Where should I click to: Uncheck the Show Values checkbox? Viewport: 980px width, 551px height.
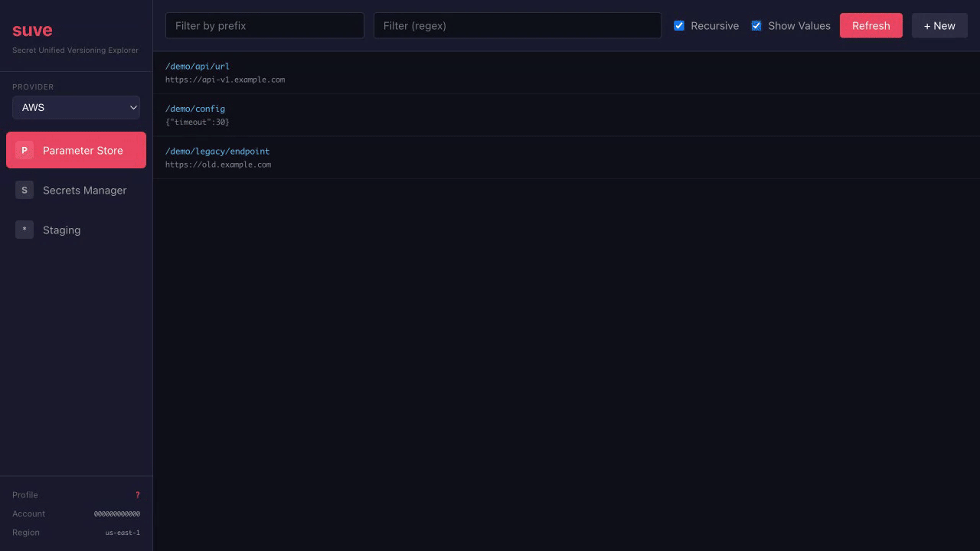coord(756,25)
